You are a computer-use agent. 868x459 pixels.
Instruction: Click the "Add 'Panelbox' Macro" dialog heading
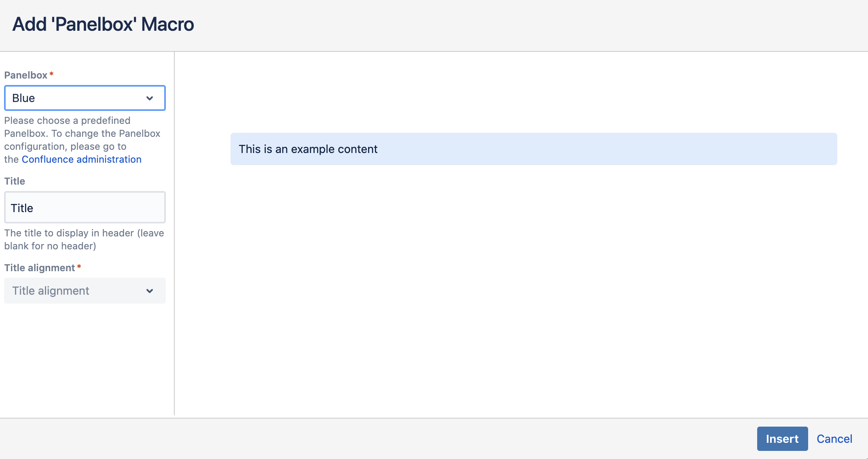pos(103,24)
